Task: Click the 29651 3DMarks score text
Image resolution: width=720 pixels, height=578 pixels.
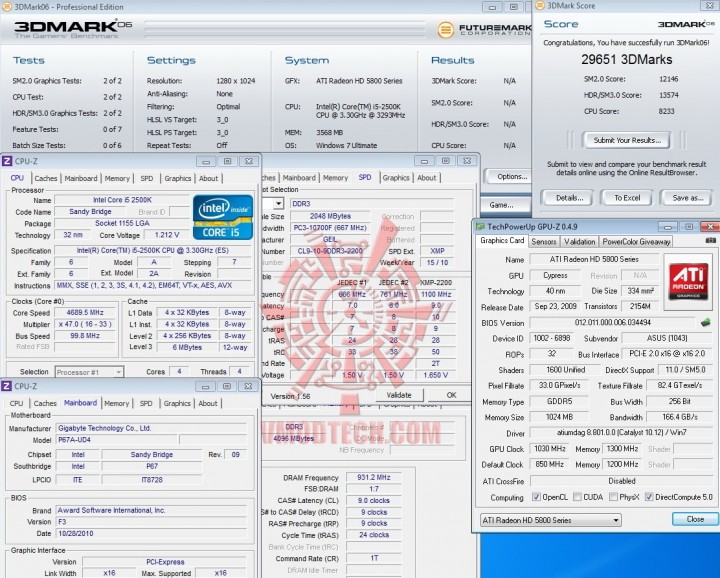Action: coord(626,60)
